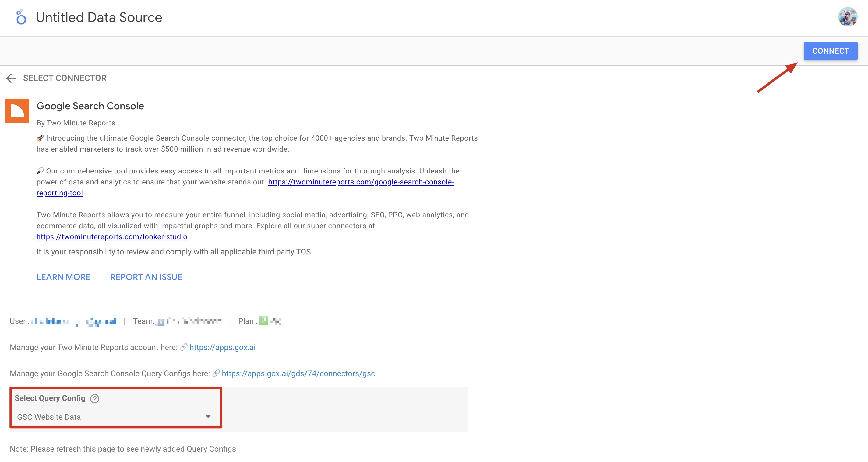The width and height of the screenshot is (868, 462).
Task: Click the back arrow beside Select Connector
Action: 11,78
